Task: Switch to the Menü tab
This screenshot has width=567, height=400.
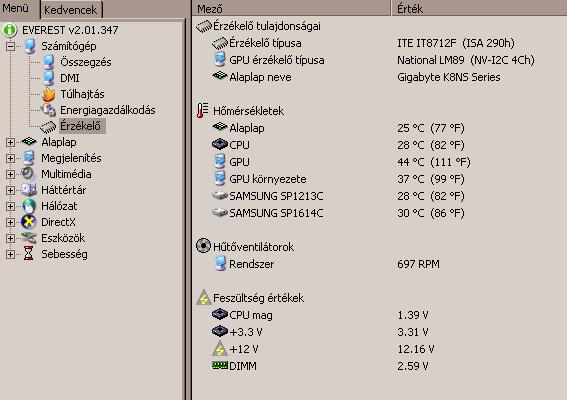Action: [15, 8]
